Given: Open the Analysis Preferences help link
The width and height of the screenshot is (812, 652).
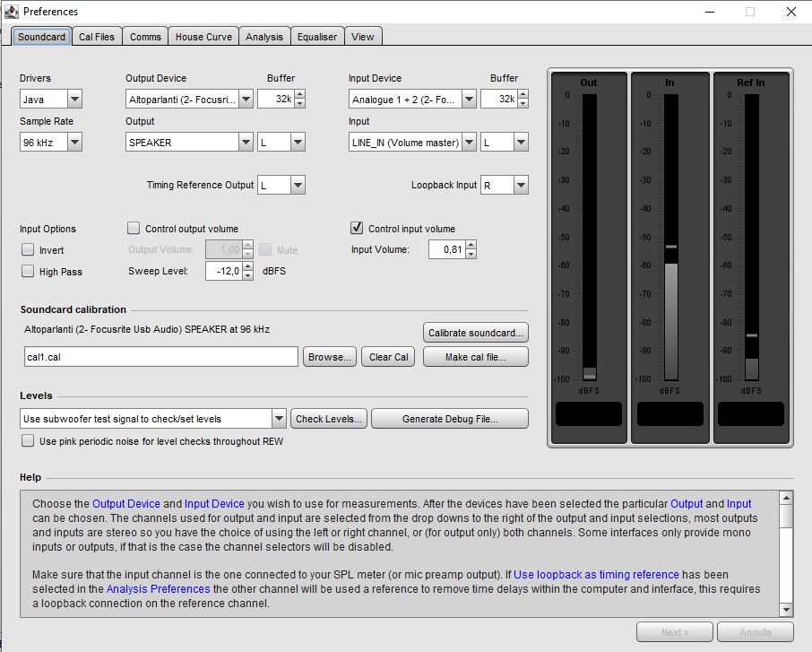Looking at the screenshot, I should click(158, 589).
